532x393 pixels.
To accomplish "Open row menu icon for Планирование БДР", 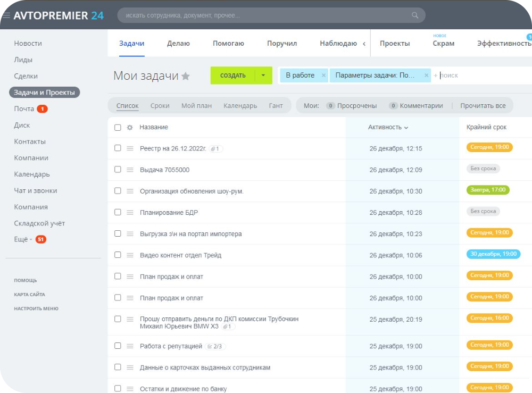I will point(130,212).
